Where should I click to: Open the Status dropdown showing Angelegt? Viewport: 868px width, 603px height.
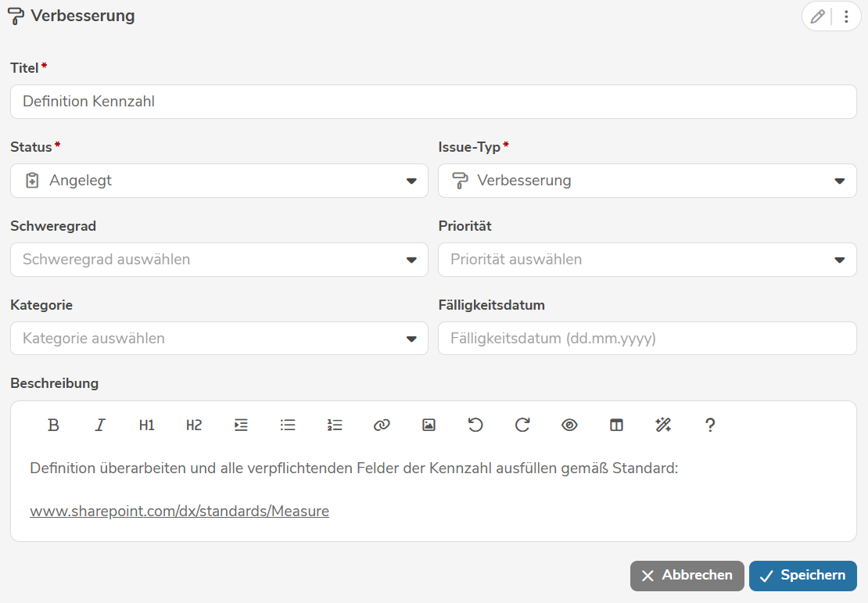pyautogui.click(x=217, y=181)
